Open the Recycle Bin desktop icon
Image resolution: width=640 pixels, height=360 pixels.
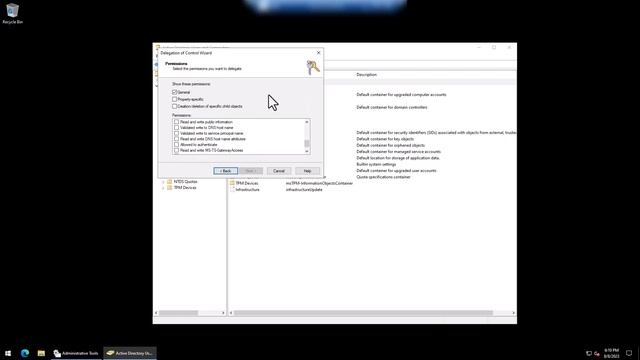pyautogui.click(x=12, y=13)
